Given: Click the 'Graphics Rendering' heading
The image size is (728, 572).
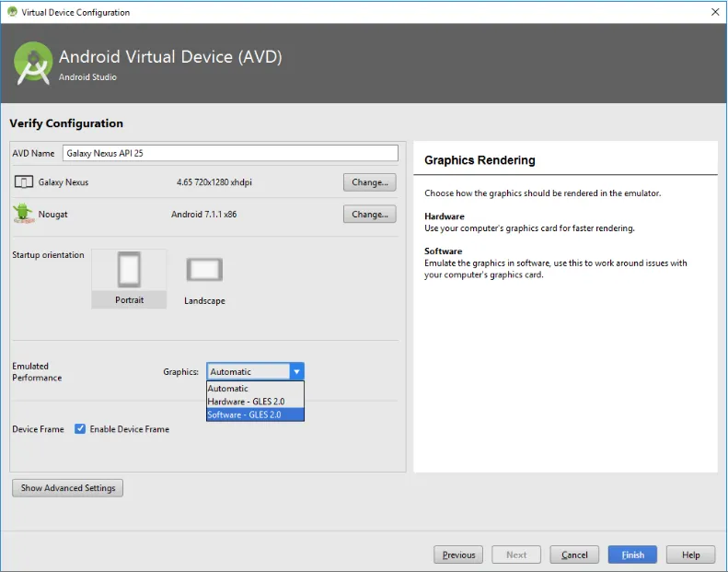Looking at the screenshot, I should point(480,160).
